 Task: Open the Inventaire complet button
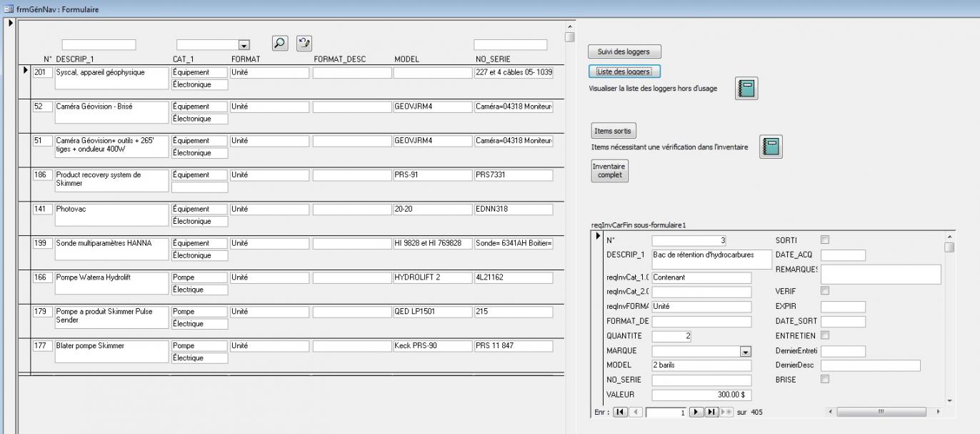tap(609, 171)
